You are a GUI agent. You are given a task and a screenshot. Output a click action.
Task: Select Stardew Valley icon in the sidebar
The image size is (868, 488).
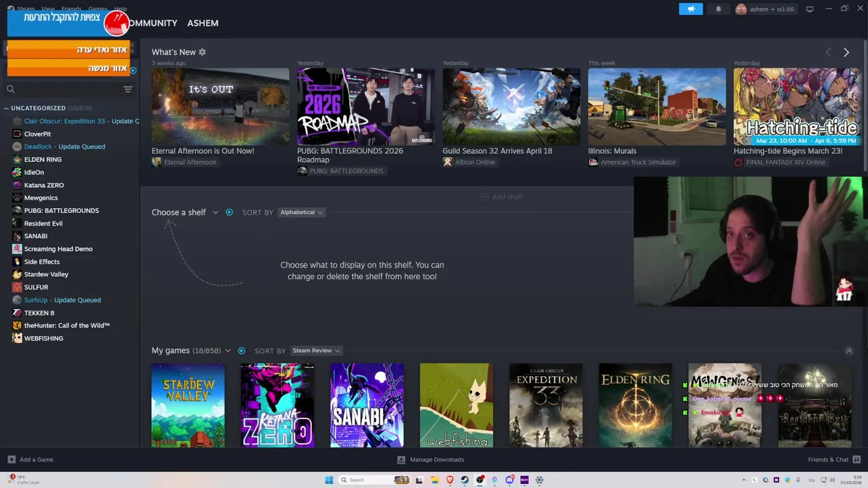click(x=17, y=274)
